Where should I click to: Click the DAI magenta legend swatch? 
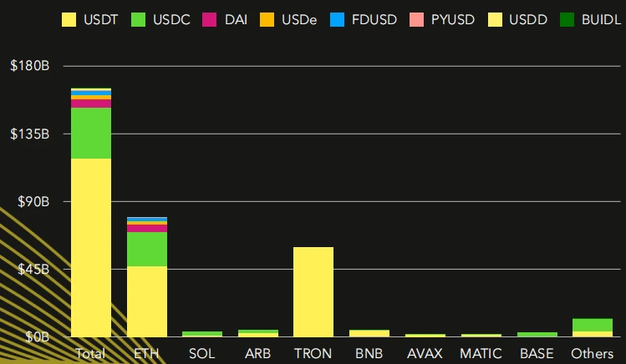209,19
